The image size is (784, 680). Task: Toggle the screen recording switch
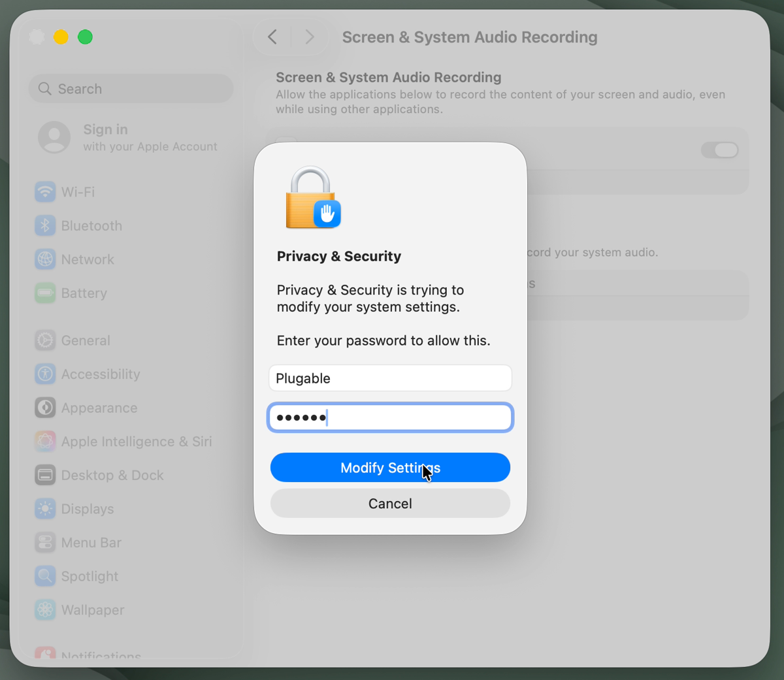(x=720, y=150)
